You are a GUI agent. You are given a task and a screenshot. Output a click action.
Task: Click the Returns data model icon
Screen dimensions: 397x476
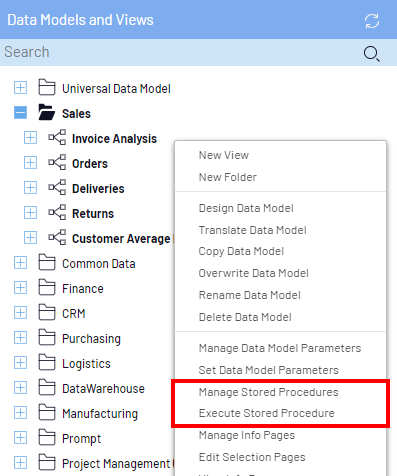pyautogui.click(x=57, y=212)
